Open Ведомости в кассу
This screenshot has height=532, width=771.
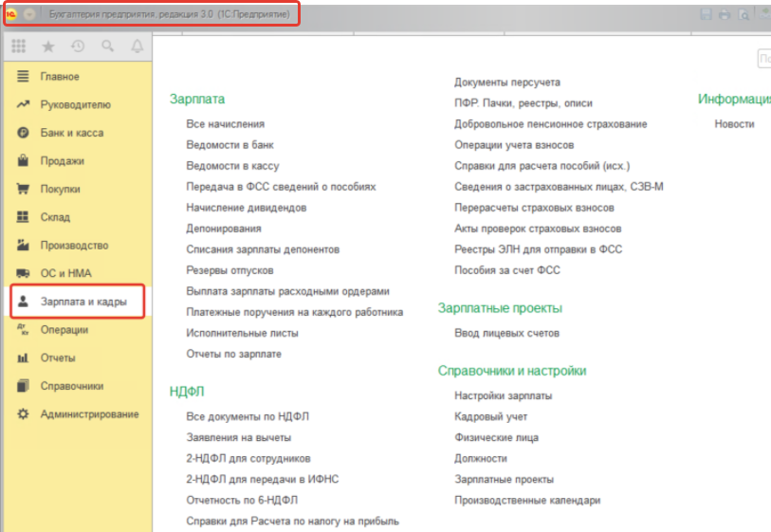232,166
